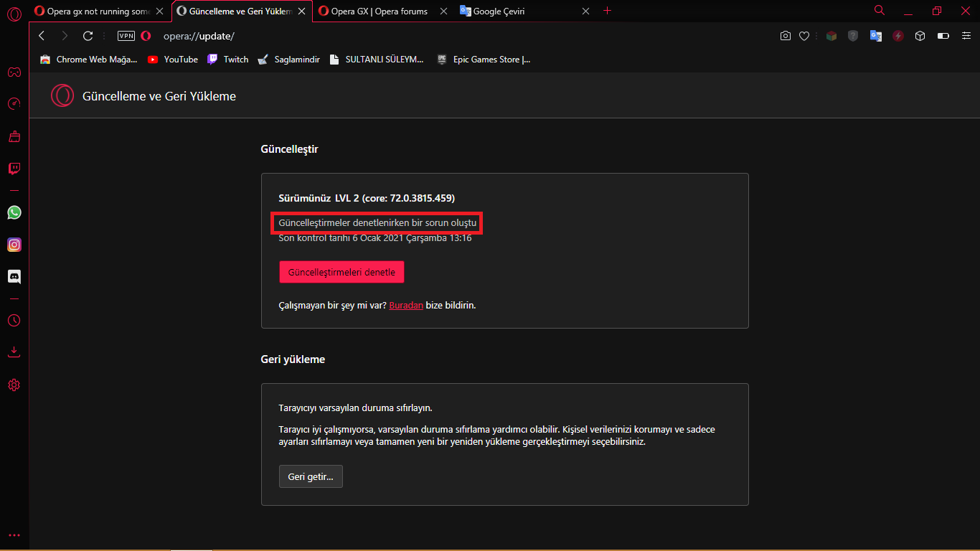Go forward using the forward arrow

[x=65, y=36]
